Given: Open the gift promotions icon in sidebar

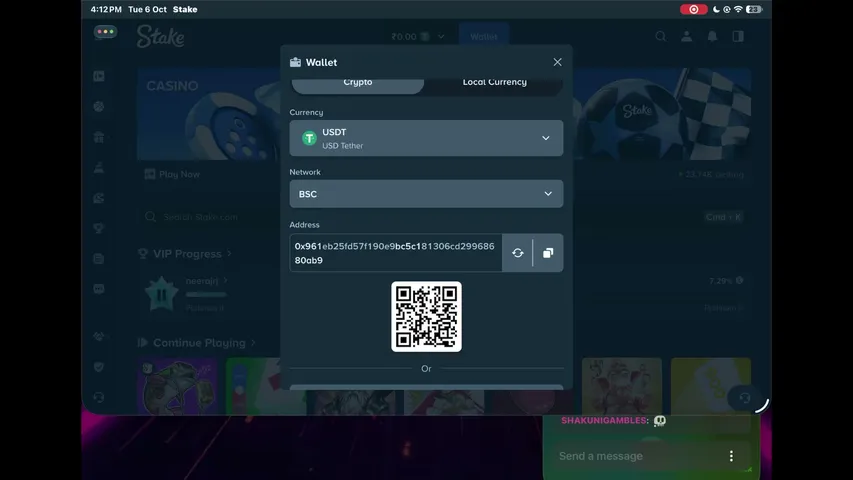Looking at the screenshot, I should [x=99, y=137].
